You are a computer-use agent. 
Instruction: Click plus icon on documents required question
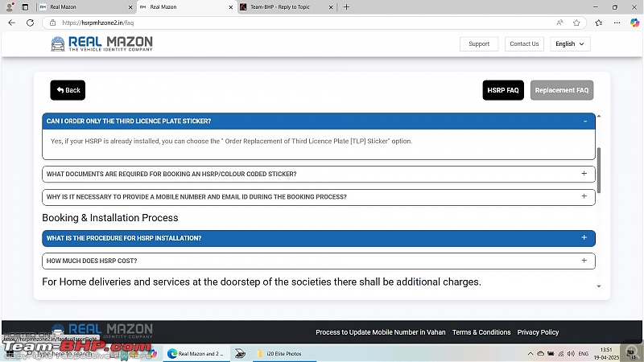[x=584, y=174]
